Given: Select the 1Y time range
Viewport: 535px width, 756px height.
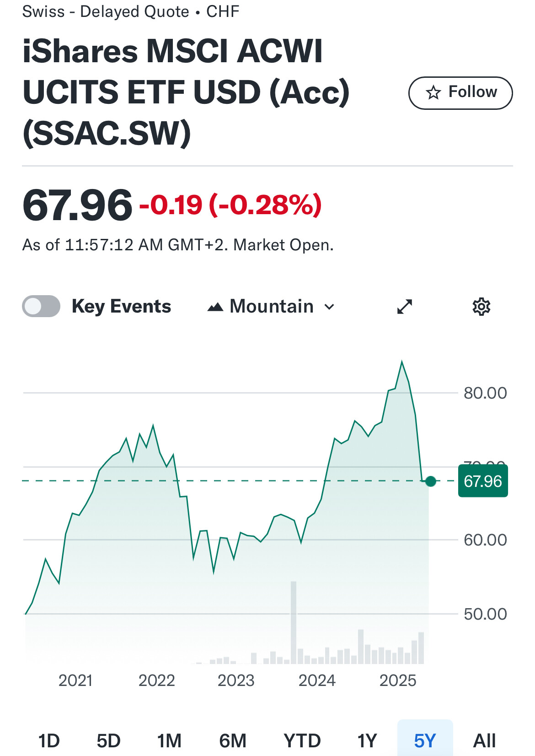Looking at the screenshot, I should coord(367,740).
